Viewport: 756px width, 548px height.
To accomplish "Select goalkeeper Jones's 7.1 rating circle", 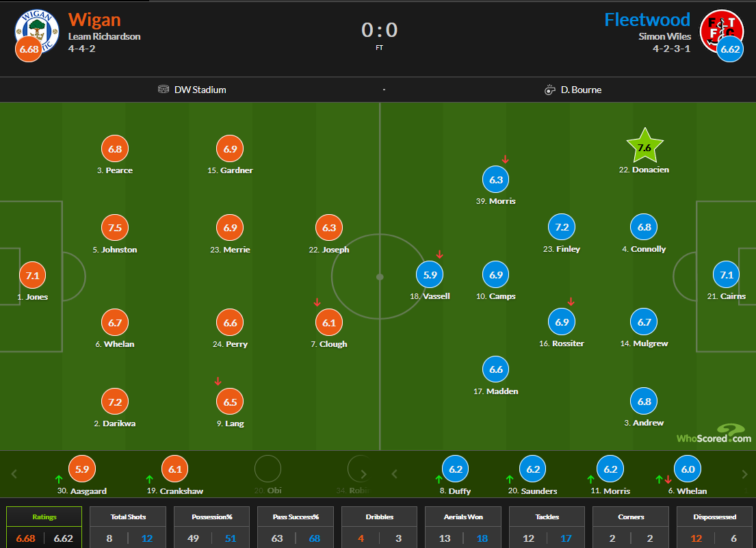I will (33, 275).
